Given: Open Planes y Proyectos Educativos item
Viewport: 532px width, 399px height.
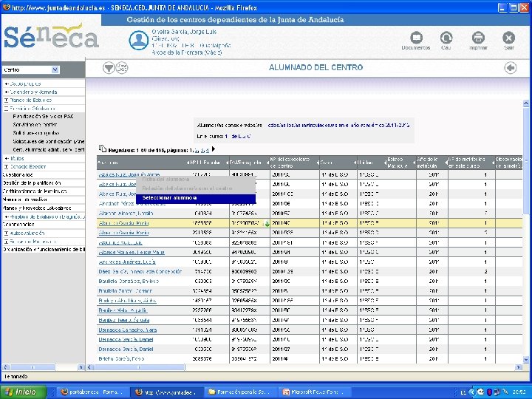Looking at the screenshot, I should coord(37,208).
